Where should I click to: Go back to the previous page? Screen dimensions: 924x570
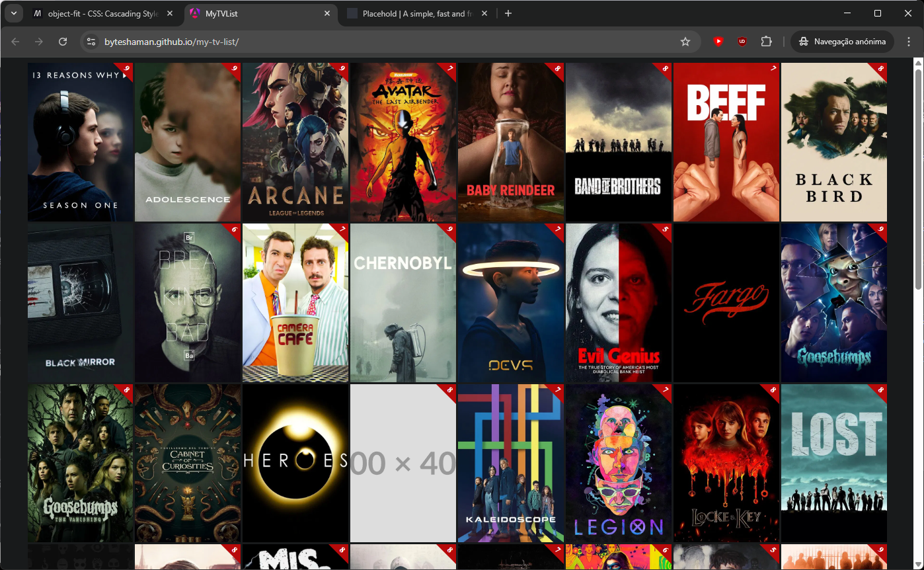point(15,42)
